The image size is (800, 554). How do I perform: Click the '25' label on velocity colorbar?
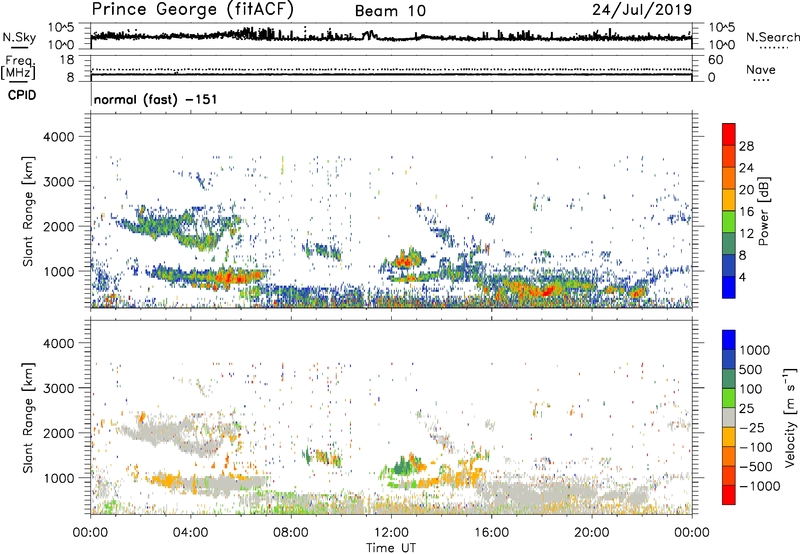click(746, 409)
